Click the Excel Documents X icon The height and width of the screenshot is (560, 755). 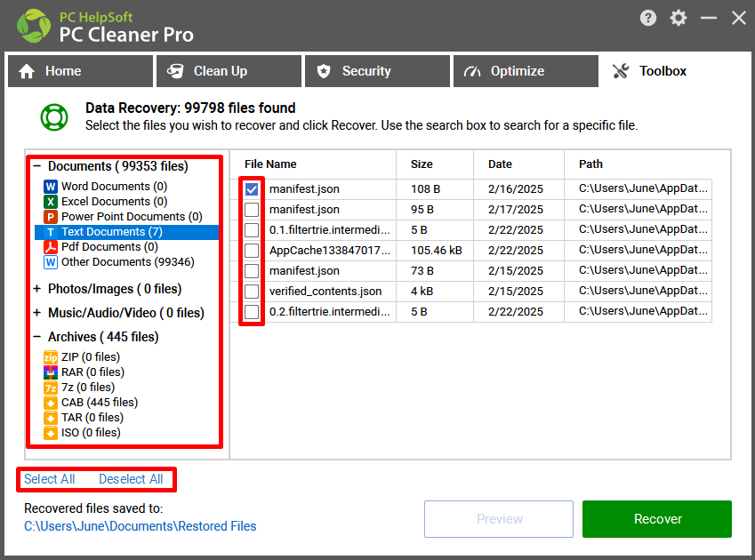[x=51, y=202]
